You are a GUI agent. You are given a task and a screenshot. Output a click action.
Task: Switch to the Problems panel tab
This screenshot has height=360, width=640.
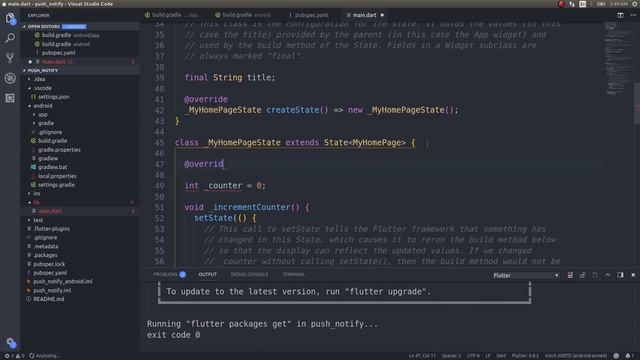point(169,275)
